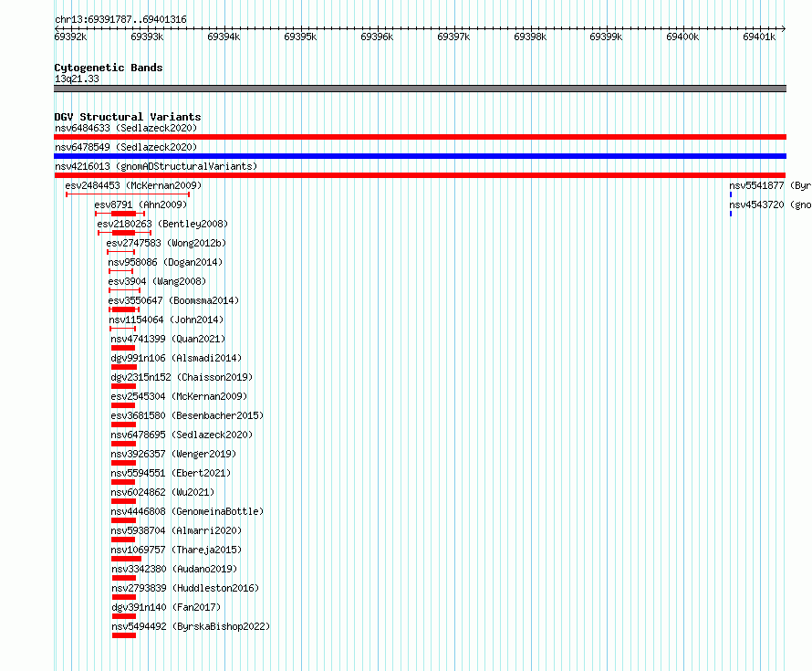The width and height of the screenshot is (812, 671).
Task: Click the 69395k ruler position label
Action: (x=300, y=37)
